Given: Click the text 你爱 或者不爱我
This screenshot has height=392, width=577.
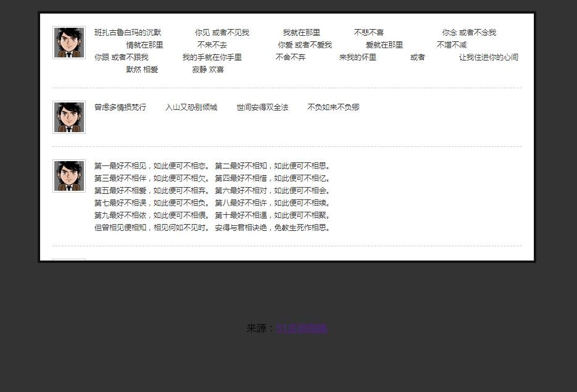Looking at the screenshot, I should [305, 45].
